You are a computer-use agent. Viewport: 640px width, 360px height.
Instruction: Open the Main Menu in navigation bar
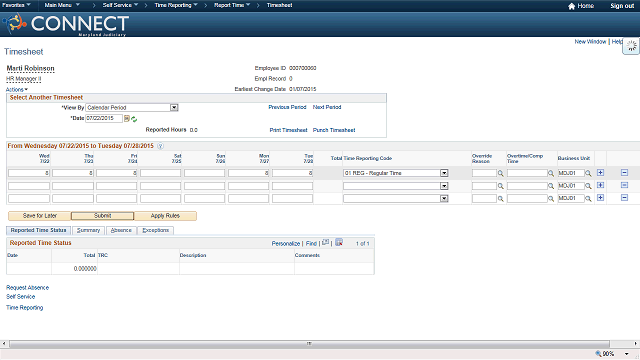pyautogui.click(x=62, y=5)
